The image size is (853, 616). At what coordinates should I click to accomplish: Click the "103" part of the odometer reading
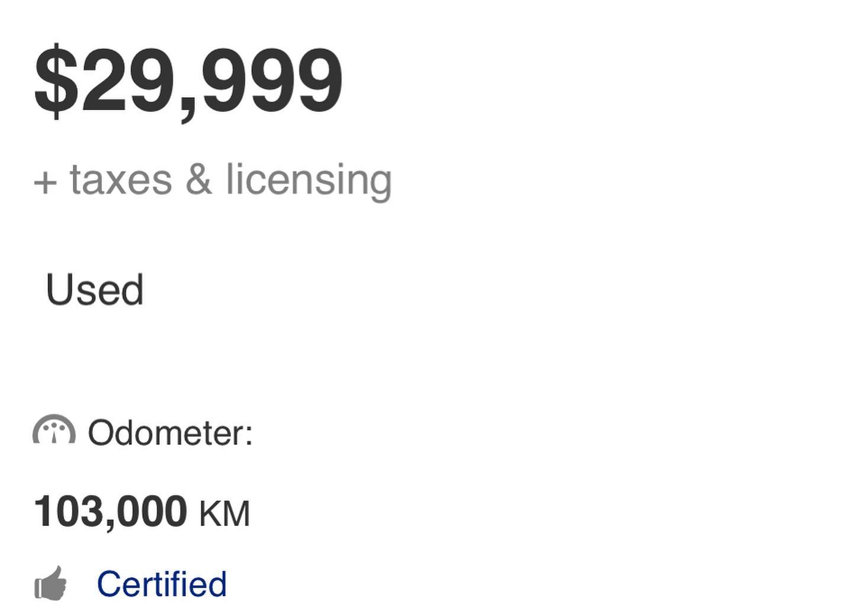(x=68, y=511)
